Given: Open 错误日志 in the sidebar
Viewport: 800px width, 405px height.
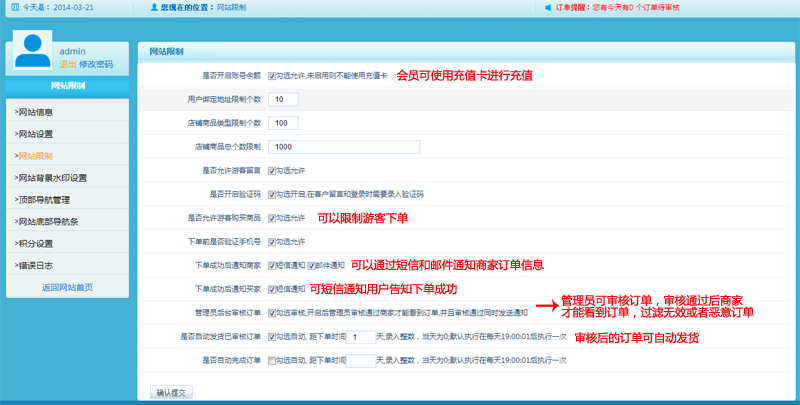Looking at the screenshot, I should coord(40,265).
